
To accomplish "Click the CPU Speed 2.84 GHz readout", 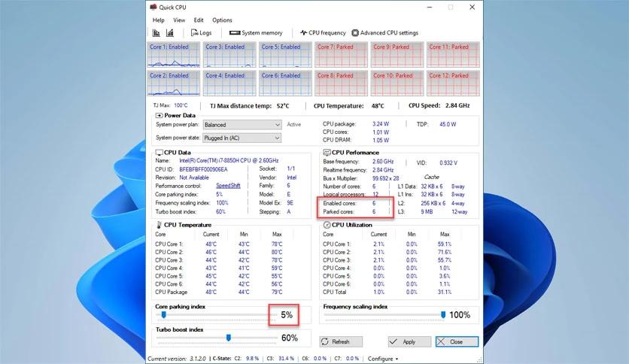I will [439, 105].
